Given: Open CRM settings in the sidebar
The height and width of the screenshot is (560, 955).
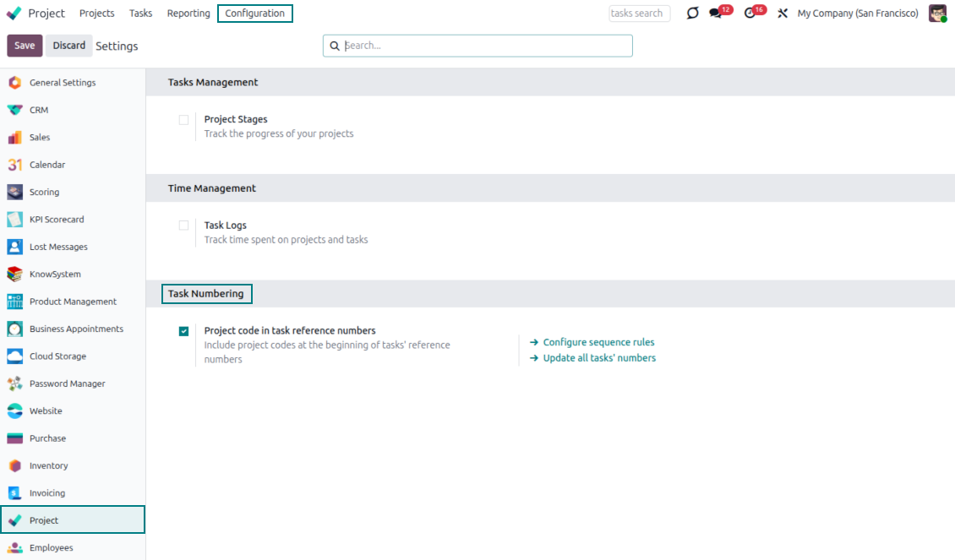Looking at the screenshot, I should tap(39, 110).
